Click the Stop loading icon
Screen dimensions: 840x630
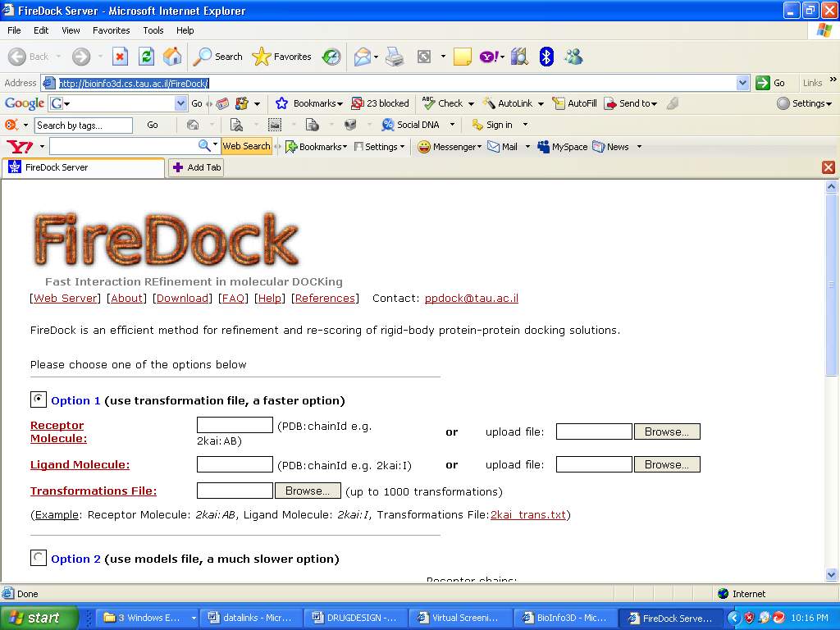pos(120,57)
